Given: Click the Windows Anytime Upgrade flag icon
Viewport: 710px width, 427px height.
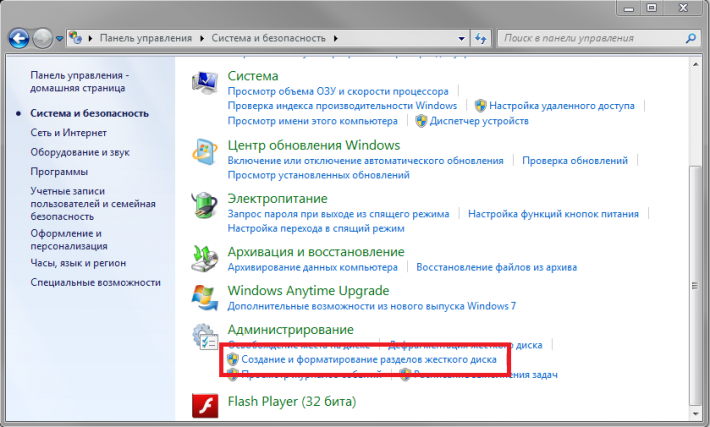Looking at the screenshot, I should (x=205, y=297).
